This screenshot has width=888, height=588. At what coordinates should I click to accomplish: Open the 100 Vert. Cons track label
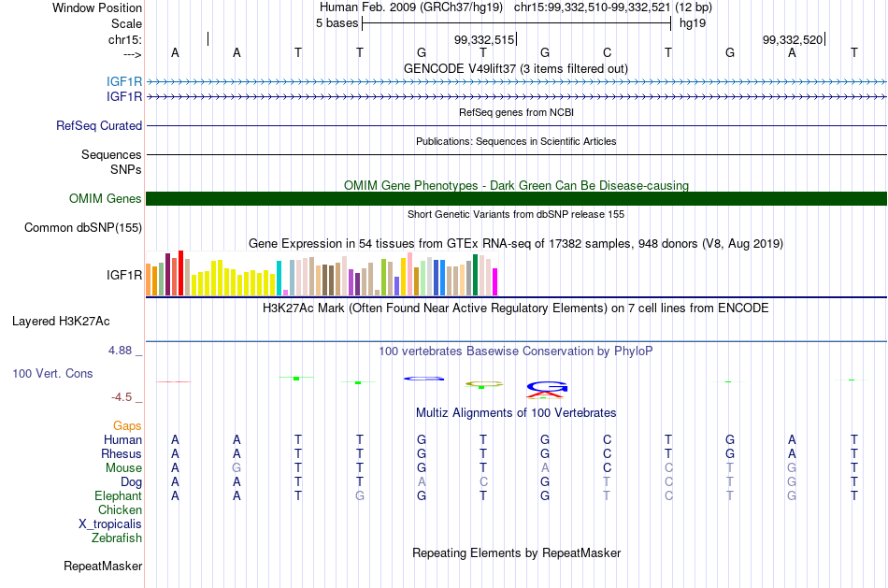click(x=52, y=373)
